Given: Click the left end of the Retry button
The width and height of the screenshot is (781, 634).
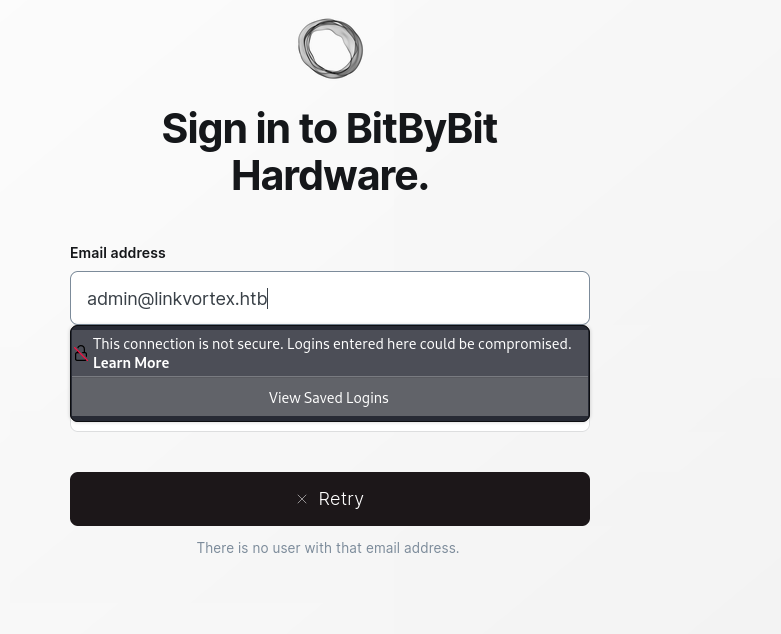Looking at the screenshot, I should click(100, 499).
